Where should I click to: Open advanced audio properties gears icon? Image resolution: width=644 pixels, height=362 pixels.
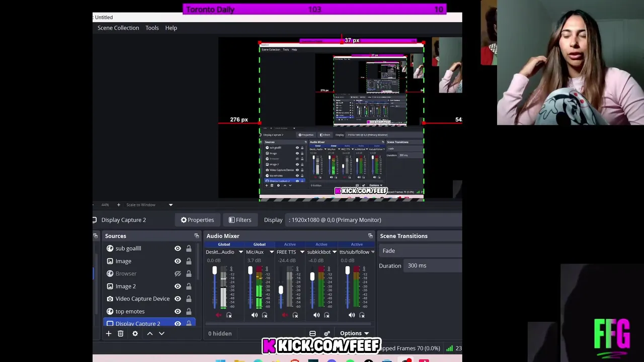327,333
